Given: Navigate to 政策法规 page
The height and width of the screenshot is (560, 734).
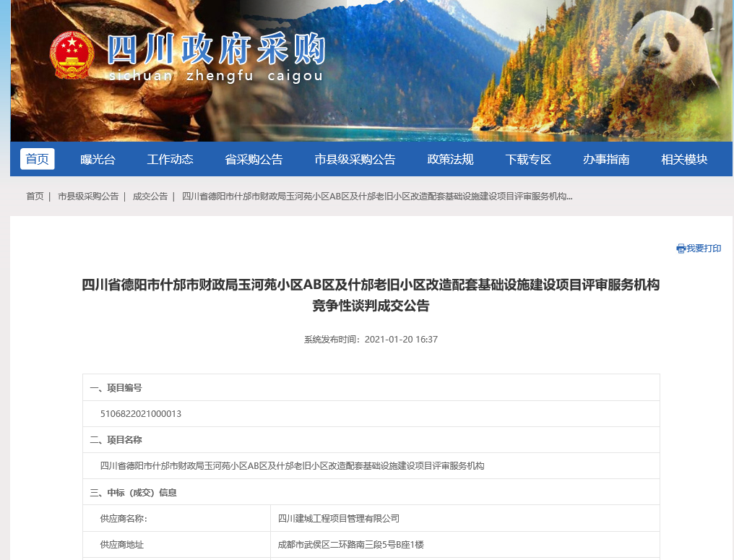Looking at the screenshot, I should [x=450, y=160].
